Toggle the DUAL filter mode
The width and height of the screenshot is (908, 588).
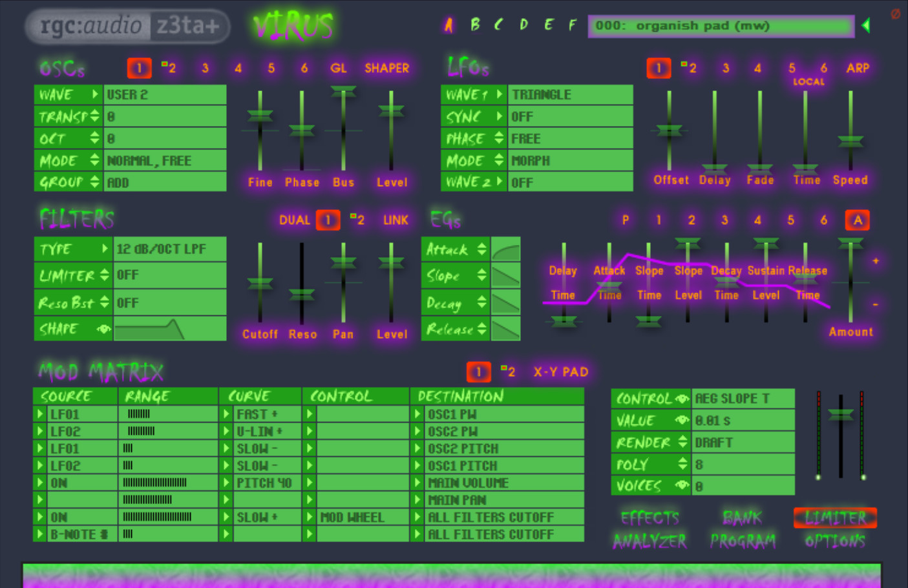[295, 220]
